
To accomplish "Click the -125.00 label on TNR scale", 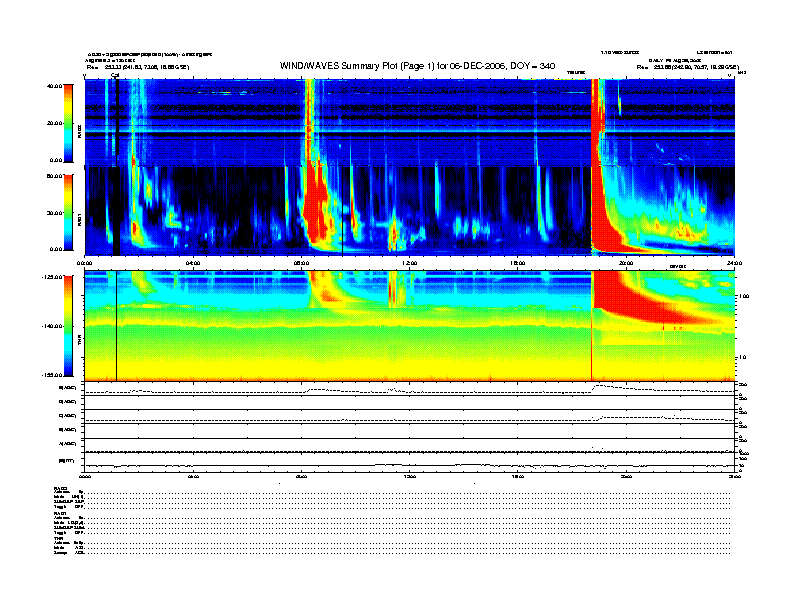I will click(52, 277).
